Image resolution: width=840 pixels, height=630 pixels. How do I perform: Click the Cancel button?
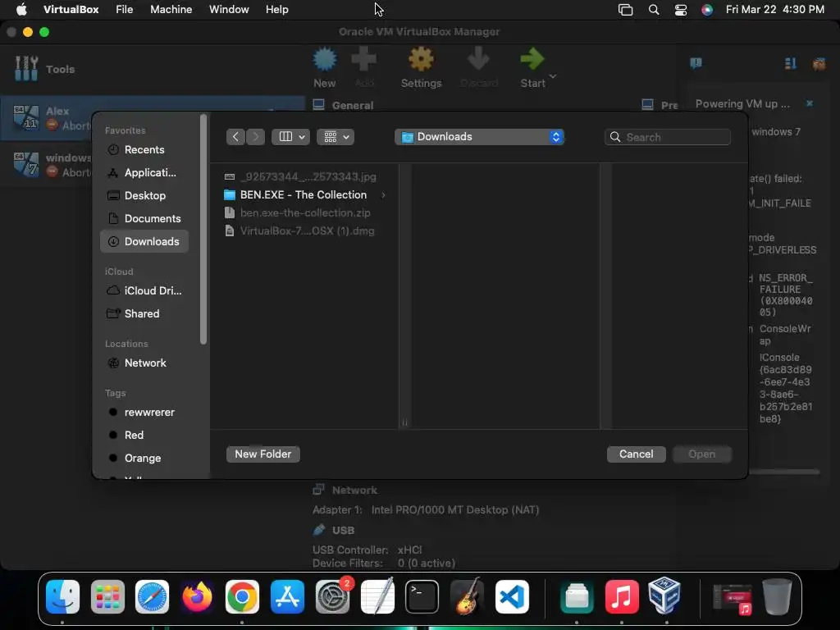point(636,454)
